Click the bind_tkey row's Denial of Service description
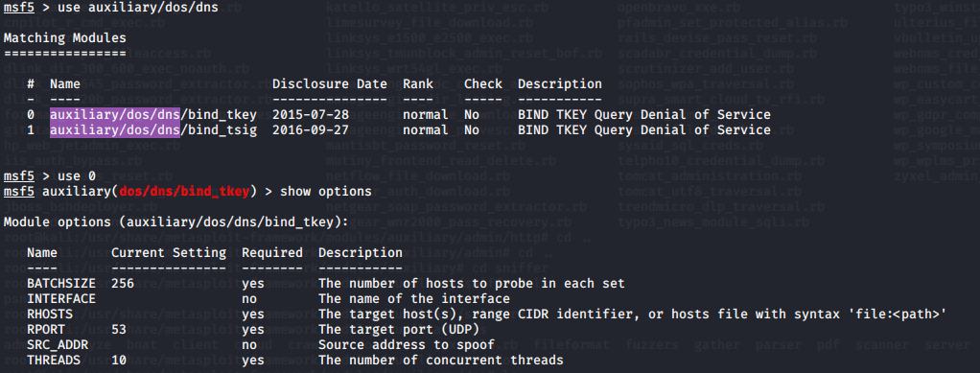 (644, 114)
